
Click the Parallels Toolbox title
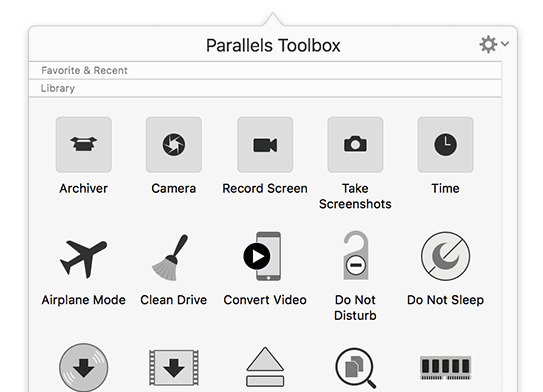(273, 45)
